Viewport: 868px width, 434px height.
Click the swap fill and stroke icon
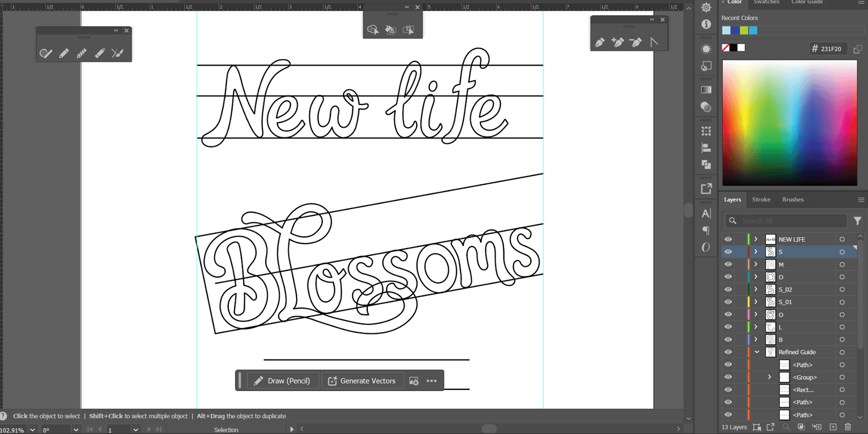(858, 49)
